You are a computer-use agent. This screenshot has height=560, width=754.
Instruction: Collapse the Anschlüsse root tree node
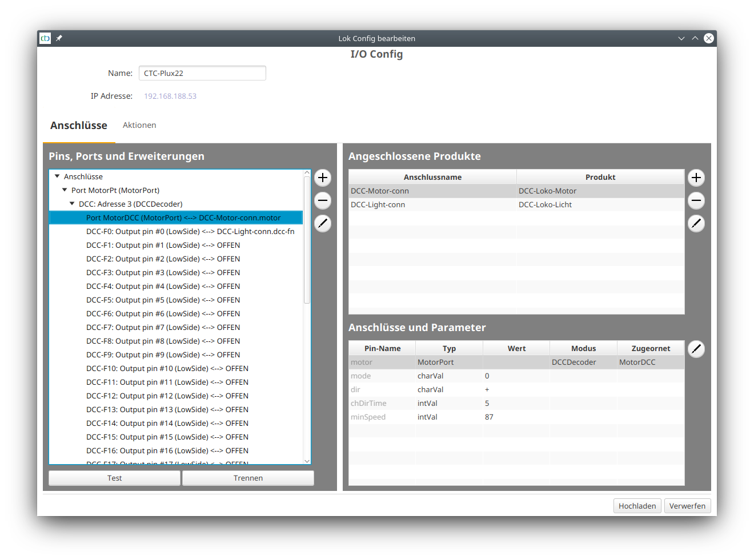[x=57, y=176]
